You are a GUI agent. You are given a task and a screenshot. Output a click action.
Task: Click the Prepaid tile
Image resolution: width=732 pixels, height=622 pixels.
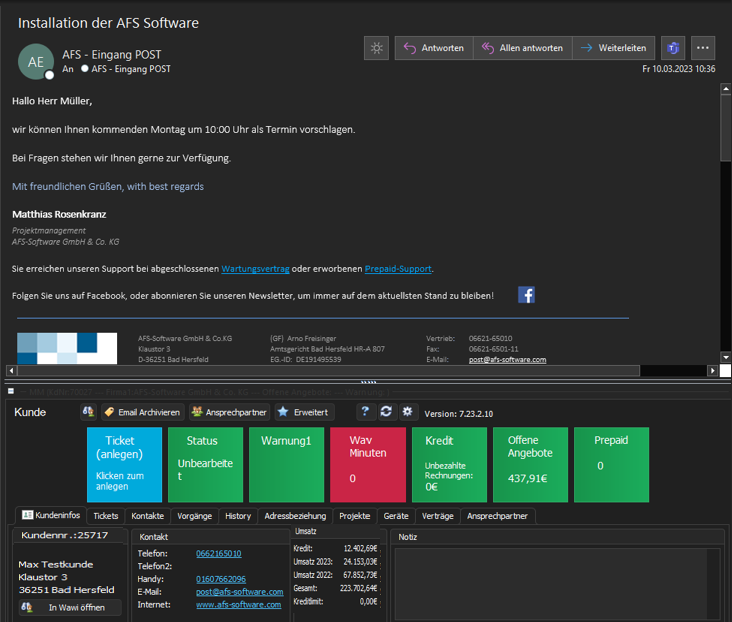pos(612,465)
